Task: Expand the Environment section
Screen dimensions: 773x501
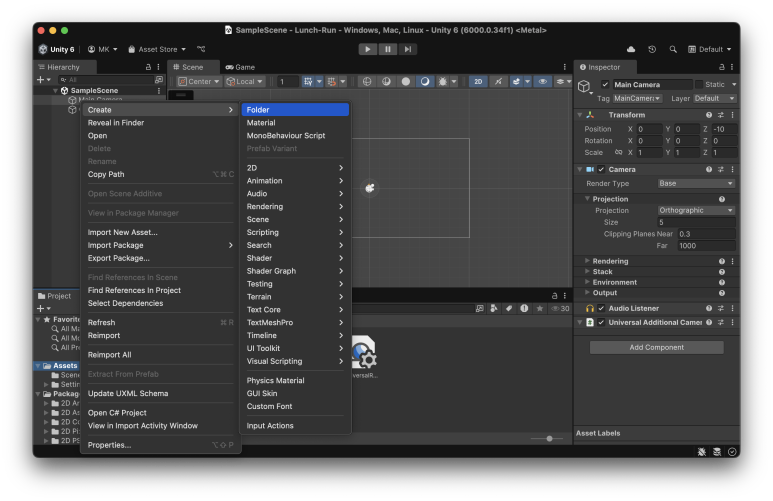Action: click(x=587, y=282)
